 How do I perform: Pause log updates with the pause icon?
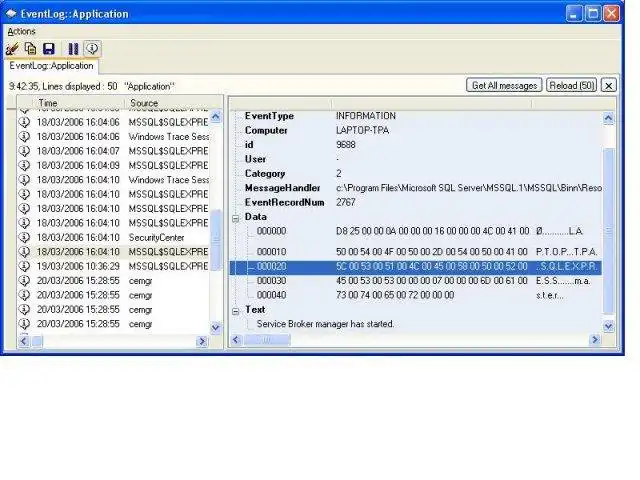pyautogui.click(x=73, y=49)
